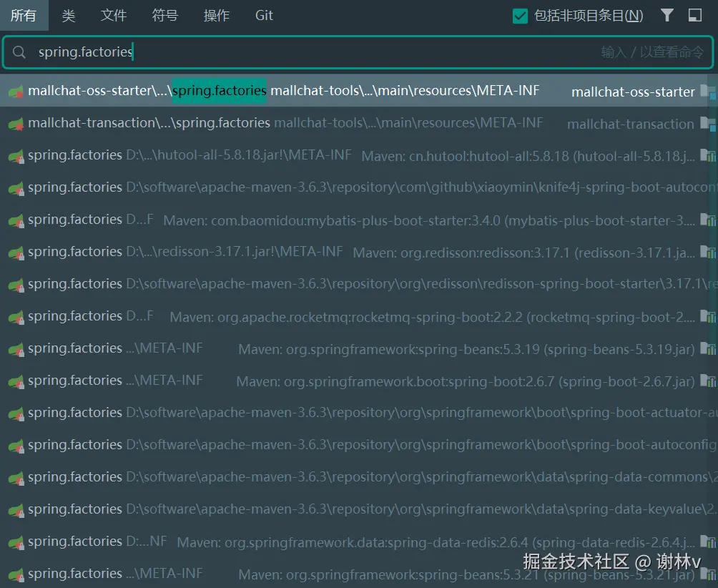The height and width of the screenshot is (588, 718).
Task: Select the Git tab
Action: point(264,16)
